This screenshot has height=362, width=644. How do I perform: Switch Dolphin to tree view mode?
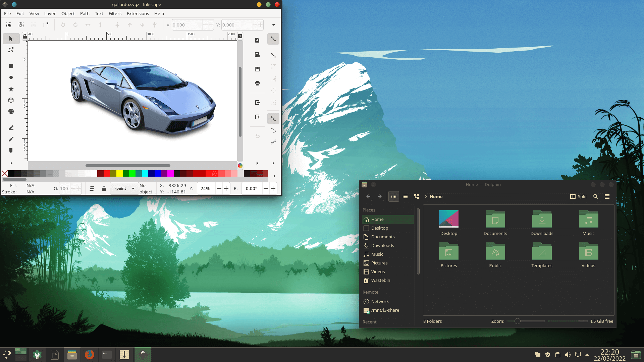tap(417, 196)
